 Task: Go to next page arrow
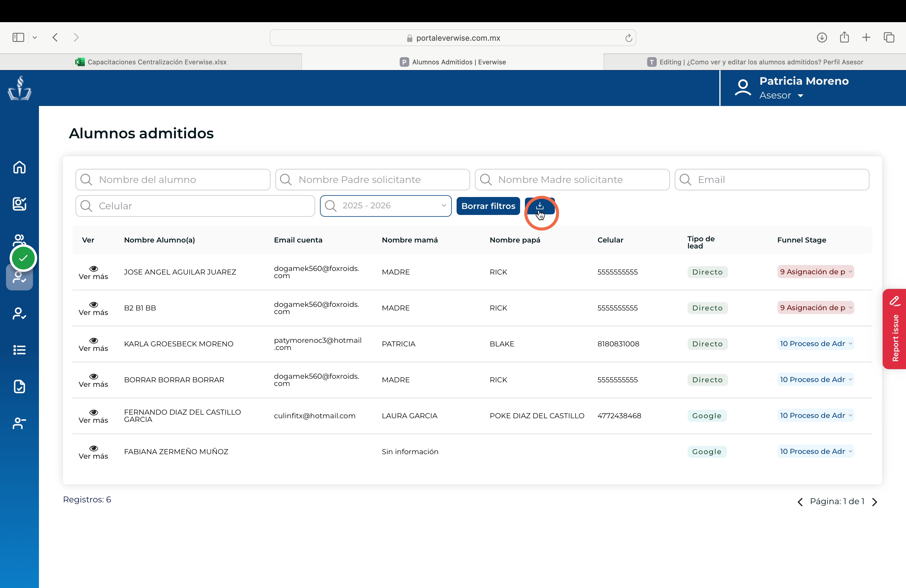coord(875,502)
